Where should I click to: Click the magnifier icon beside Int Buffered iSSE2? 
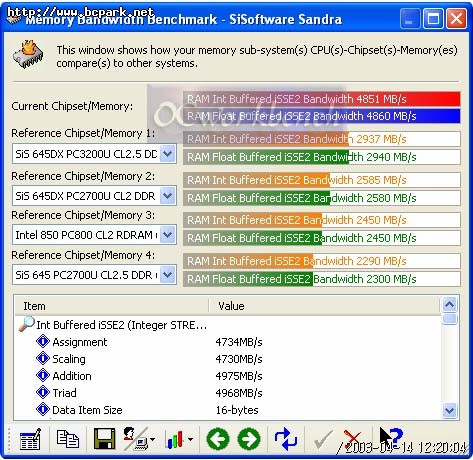click(x=27, y=324)
